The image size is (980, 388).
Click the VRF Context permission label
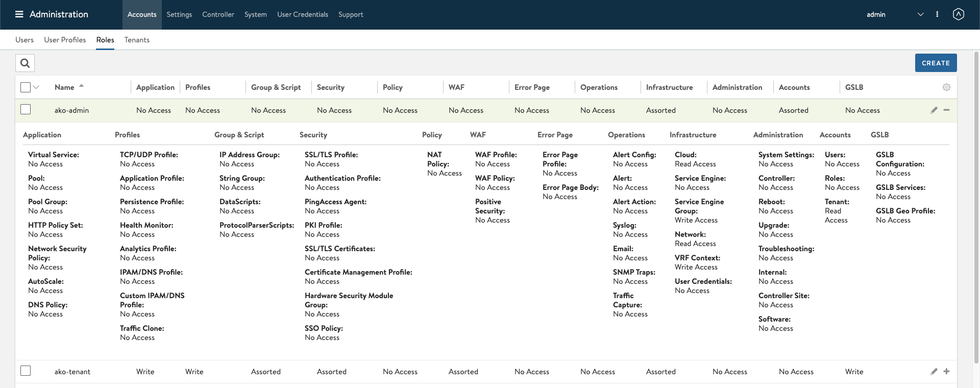[697, 258]
